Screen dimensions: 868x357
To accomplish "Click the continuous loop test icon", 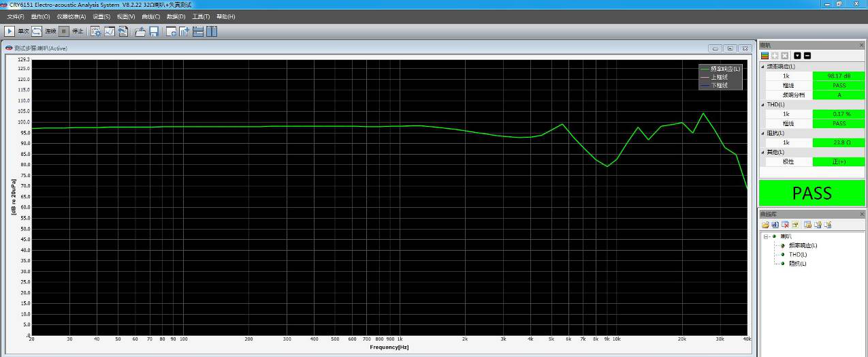I will click(x=37, y=31).
